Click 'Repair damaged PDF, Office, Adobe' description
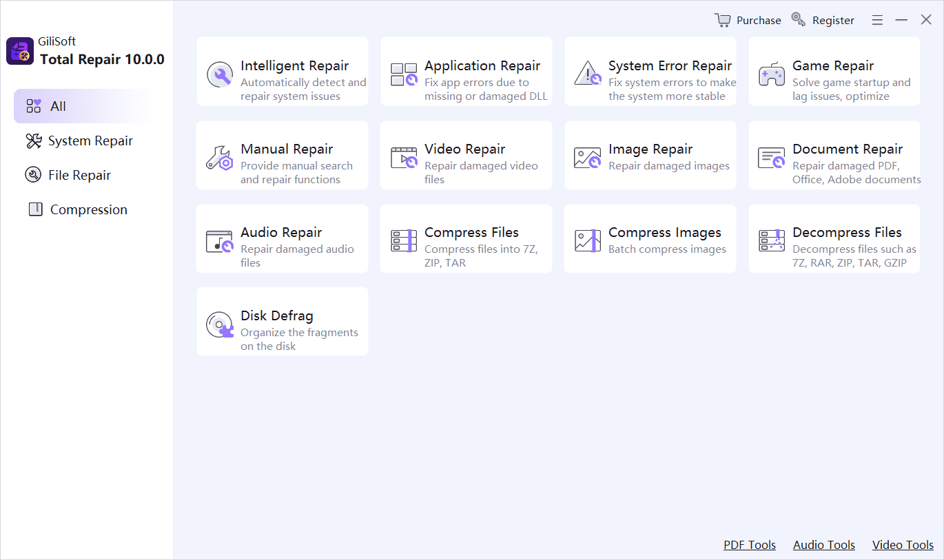 pyautogui.click(x=856, y=173)
